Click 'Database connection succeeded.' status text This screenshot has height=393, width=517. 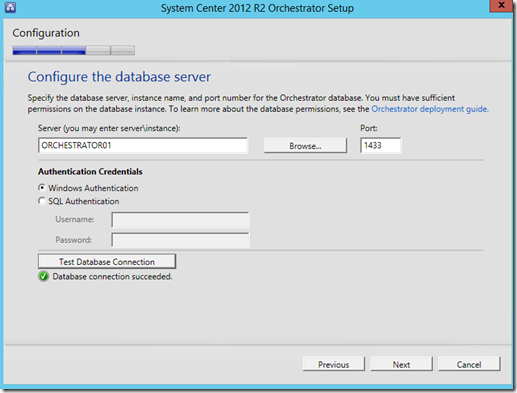112,277
